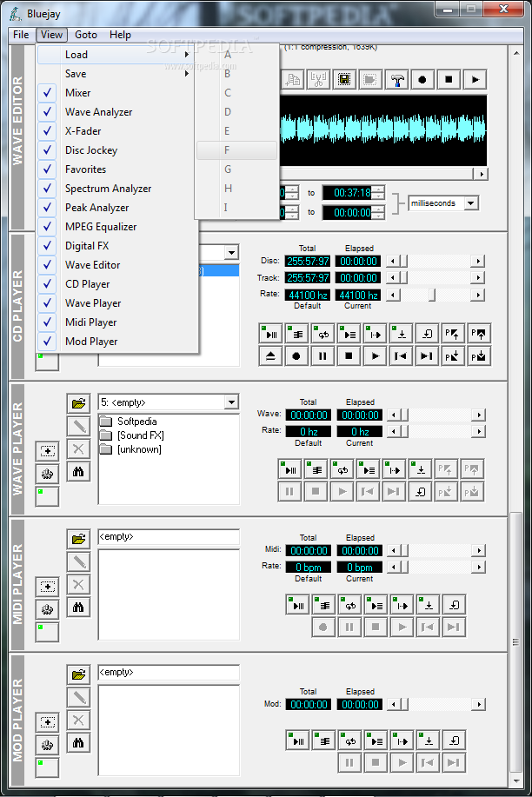Click scroll down arrow of main window
This screenshot has height=797, width=532.
516,780
